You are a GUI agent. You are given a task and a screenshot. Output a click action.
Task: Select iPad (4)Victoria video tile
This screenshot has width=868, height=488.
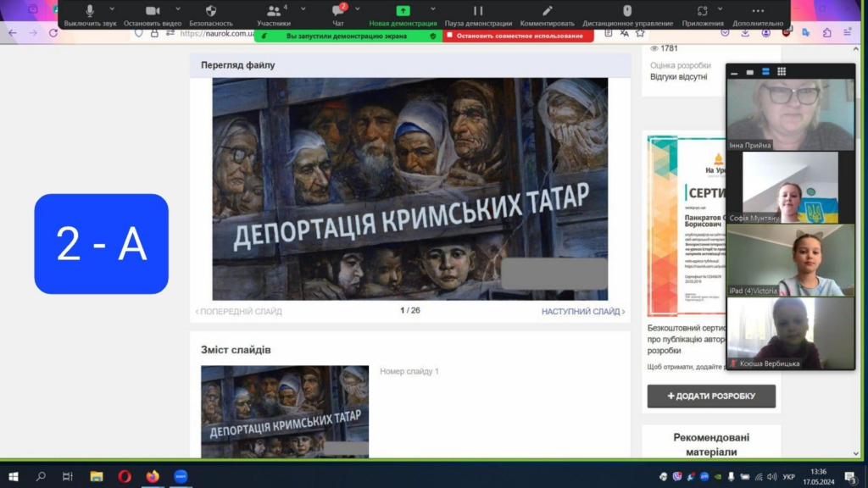click(x=791, y=260)
